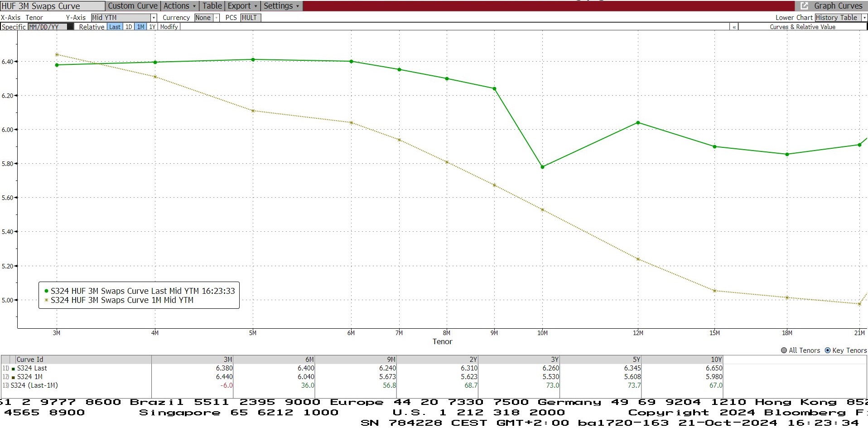The height and width of the screenshot is (448, 868).
Task: Click the 6.040 value in 6M column
Action: click(x=306, y=377)
